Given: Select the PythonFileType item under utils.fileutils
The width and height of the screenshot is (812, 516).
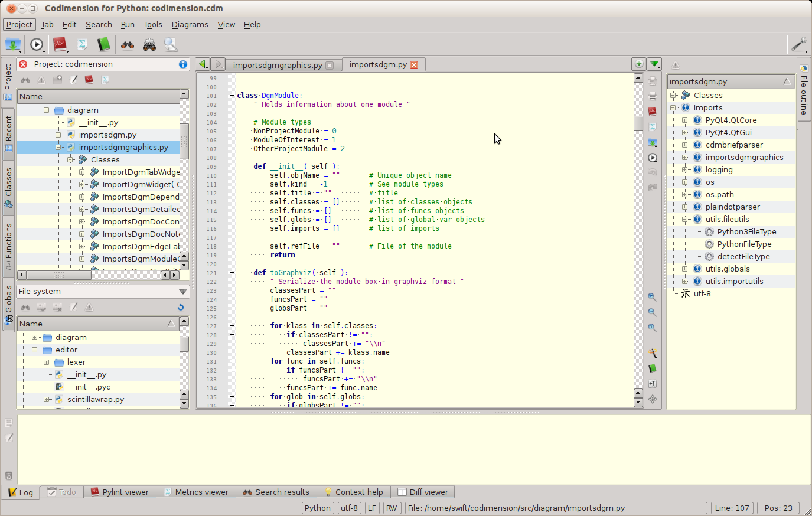Looking at the screenshot, I should pos(743,244).
